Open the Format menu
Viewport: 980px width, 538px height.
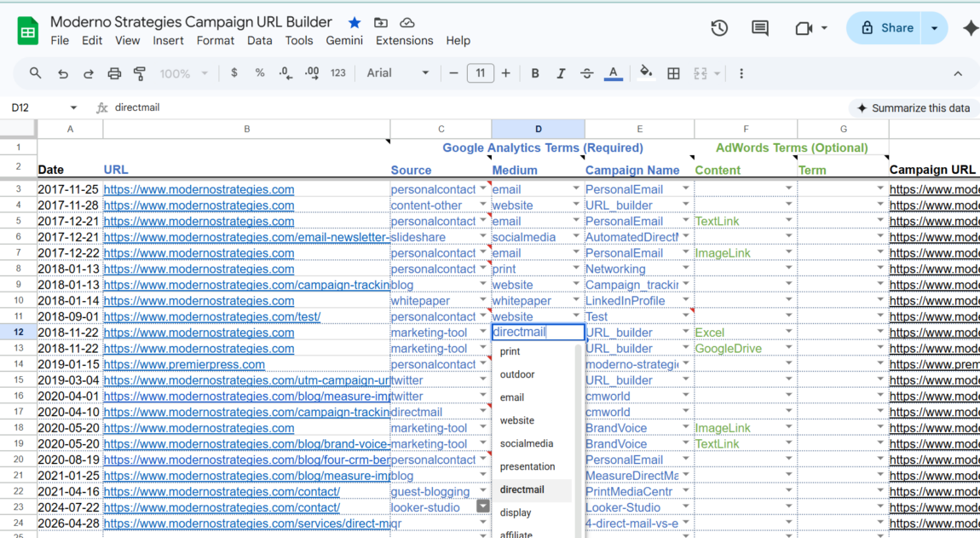click(x=215, y=41)
